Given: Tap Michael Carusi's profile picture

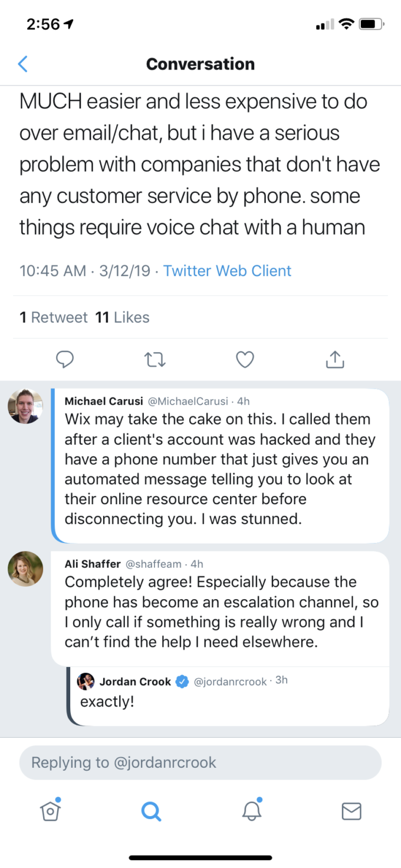Looking at the screenshot, I should [x=25, y=407].
